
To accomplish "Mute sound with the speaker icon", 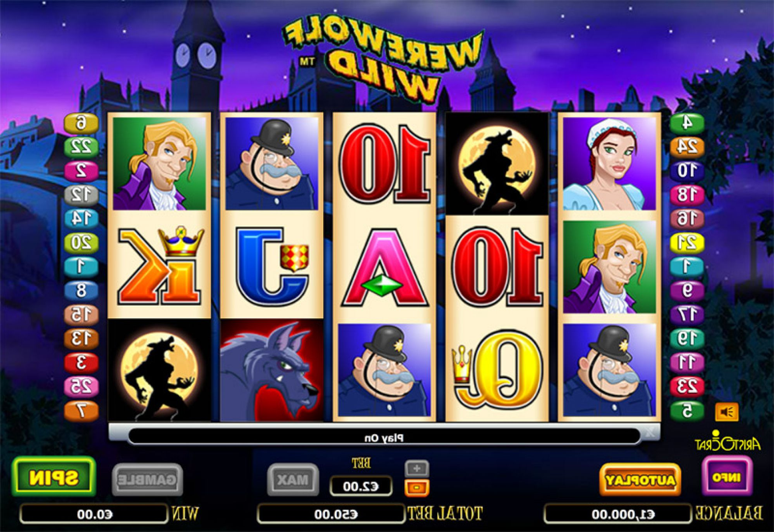I will click(x=727, y=412).
